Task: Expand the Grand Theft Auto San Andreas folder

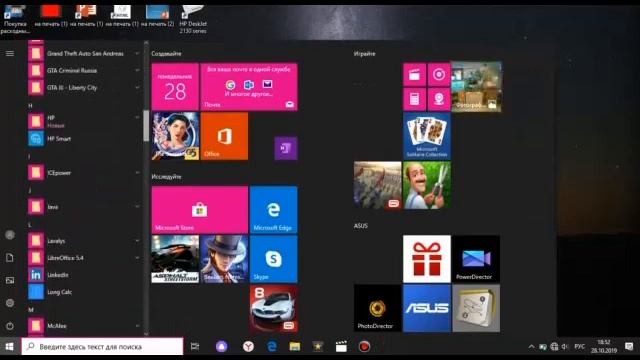Action: click(84, 53)
